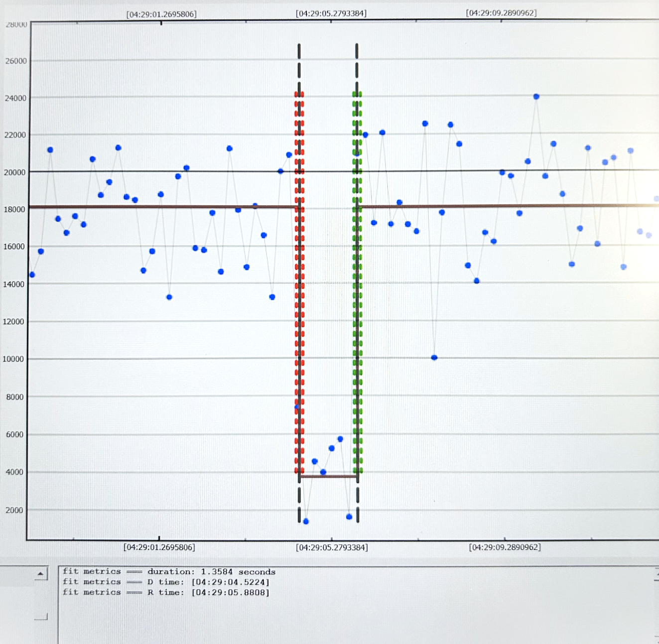The image size is (659, 644).
Task: Click the brown baseline right of the green marker
Action: click(x=509, y=206)
